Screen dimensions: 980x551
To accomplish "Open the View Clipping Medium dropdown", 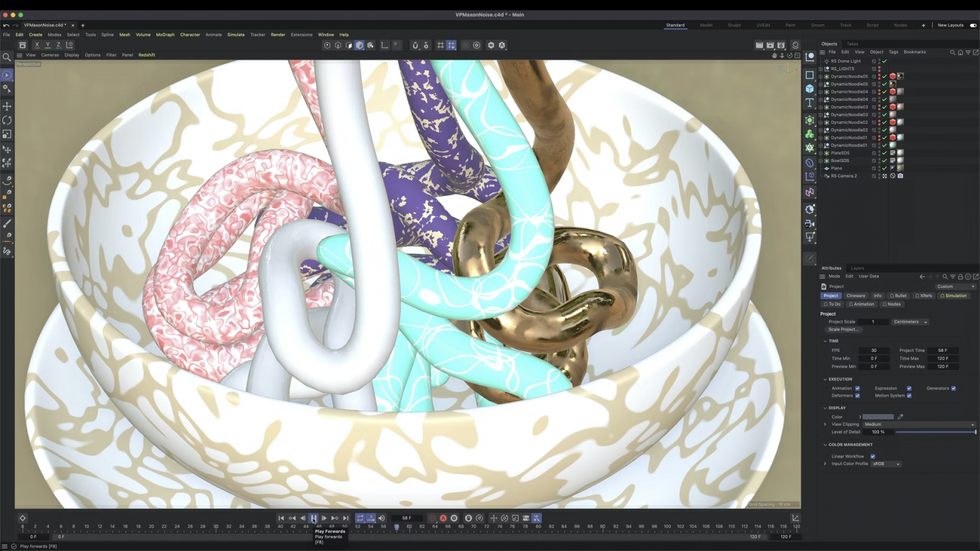I will pos(919,424).
